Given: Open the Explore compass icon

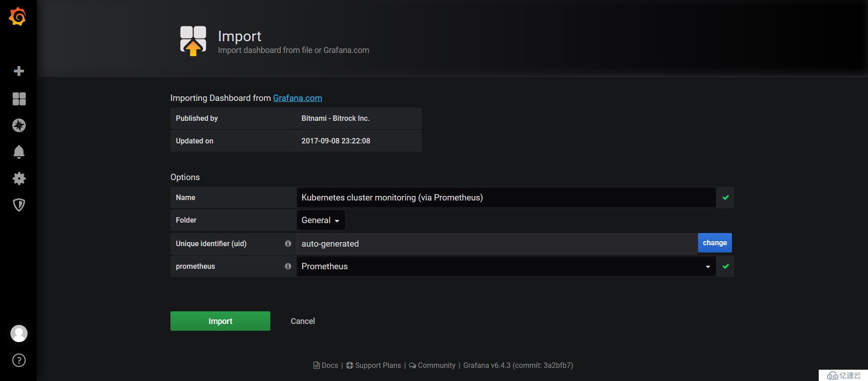Looking at the screenshot, I should click(x=19, y=125).
